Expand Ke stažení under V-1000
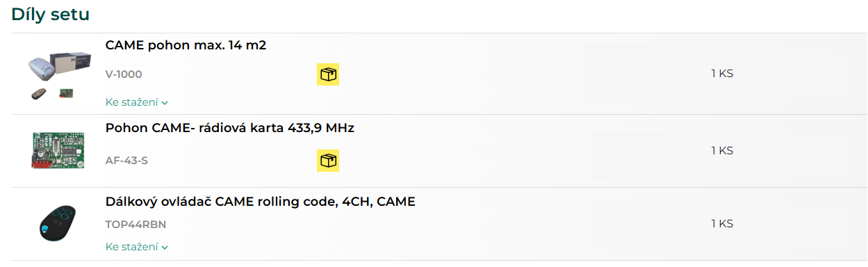This screenshot has width=868, height=267. click(x=137, y=102)
